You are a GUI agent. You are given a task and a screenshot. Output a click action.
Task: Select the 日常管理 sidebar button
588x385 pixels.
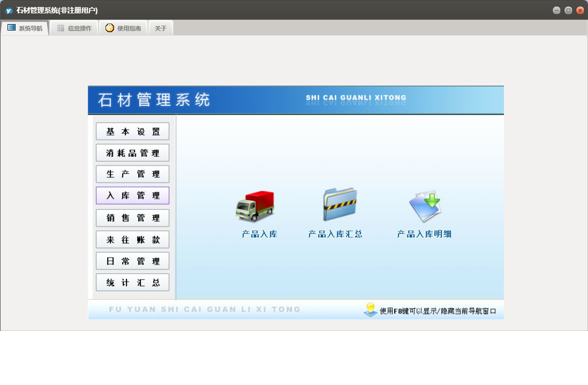point(132,261)
